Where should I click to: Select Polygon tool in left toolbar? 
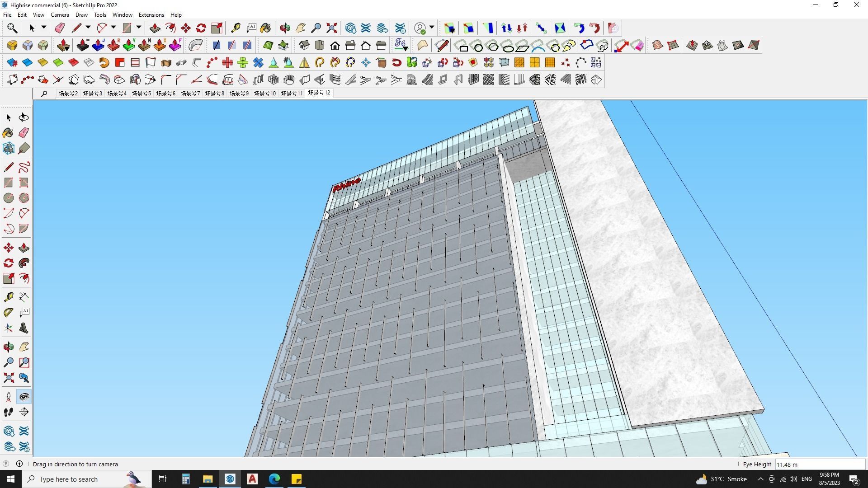pyautogui.click(x=24, y=198)
